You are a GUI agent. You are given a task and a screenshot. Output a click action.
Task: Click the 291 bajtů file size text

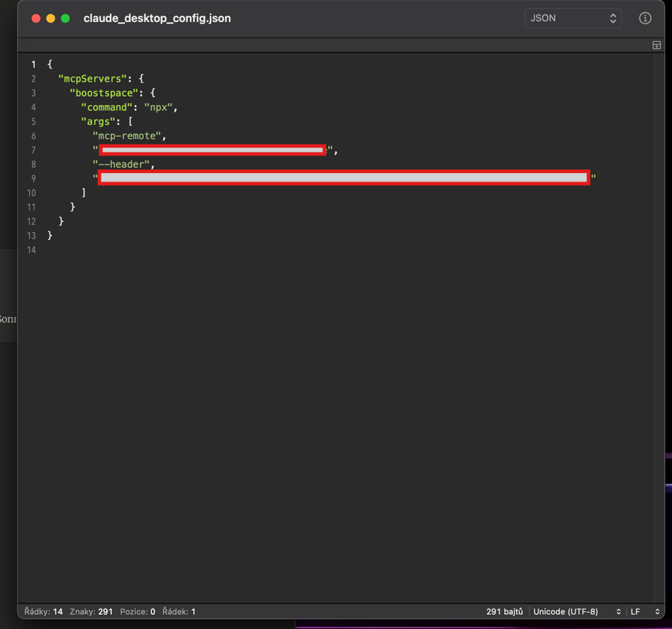(505, 611)
